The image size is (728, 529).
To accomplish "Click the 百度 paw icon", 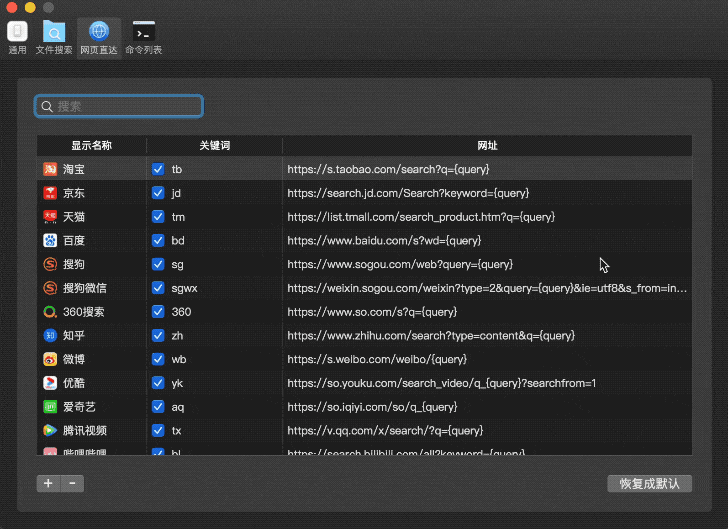I will (x=50, y=240).
